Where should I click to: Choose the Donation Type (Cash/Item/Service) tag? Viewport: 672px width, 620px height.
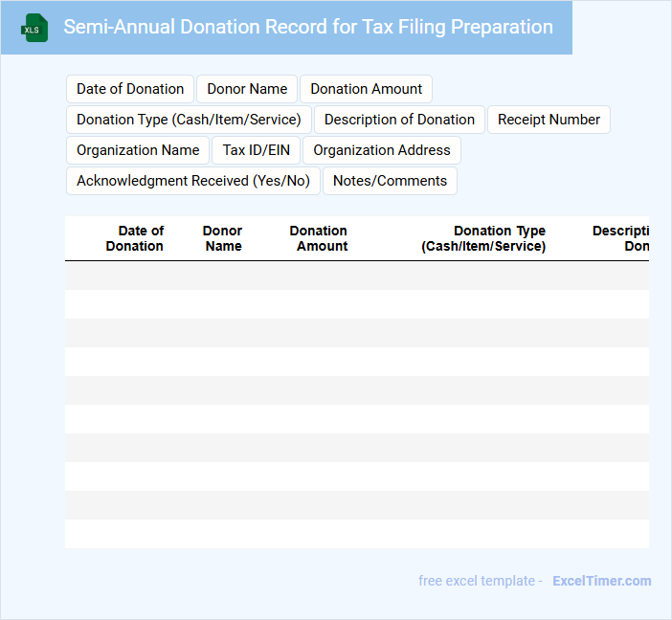tap(189, 120)
